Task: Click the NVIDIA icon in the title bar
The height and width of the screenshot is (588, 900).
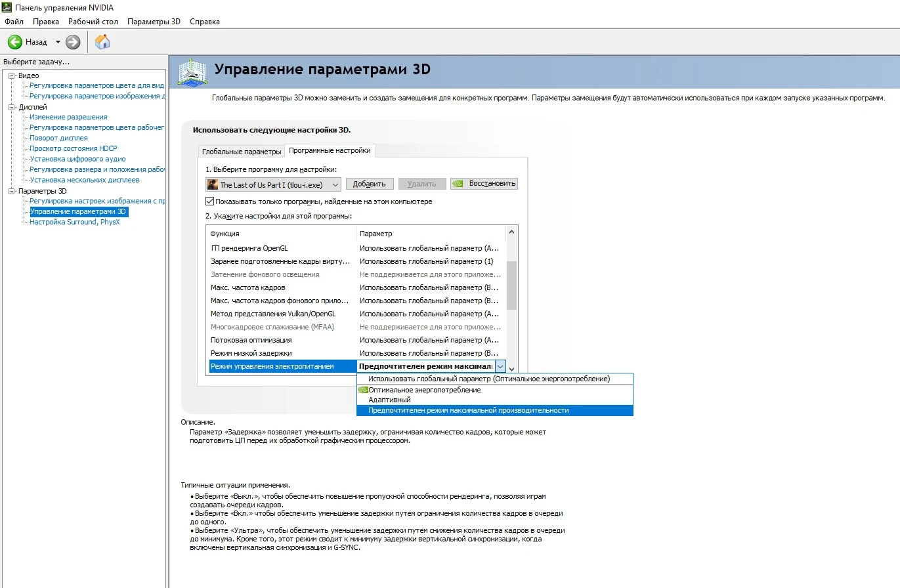Action: pos(6,7)
